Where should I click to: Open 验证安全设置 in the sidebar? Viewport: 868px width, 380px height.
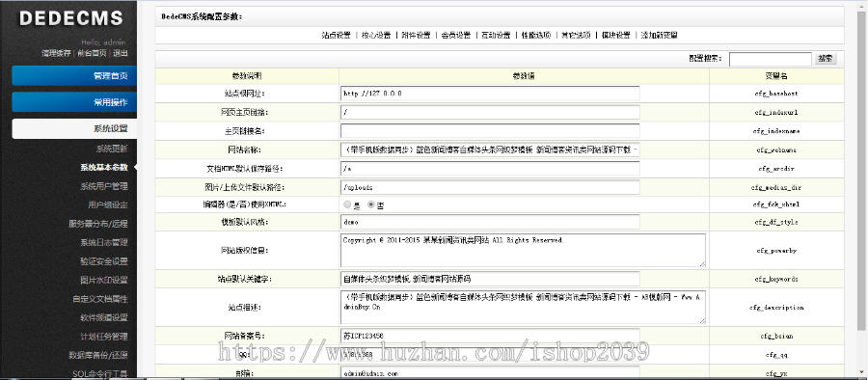104,261
